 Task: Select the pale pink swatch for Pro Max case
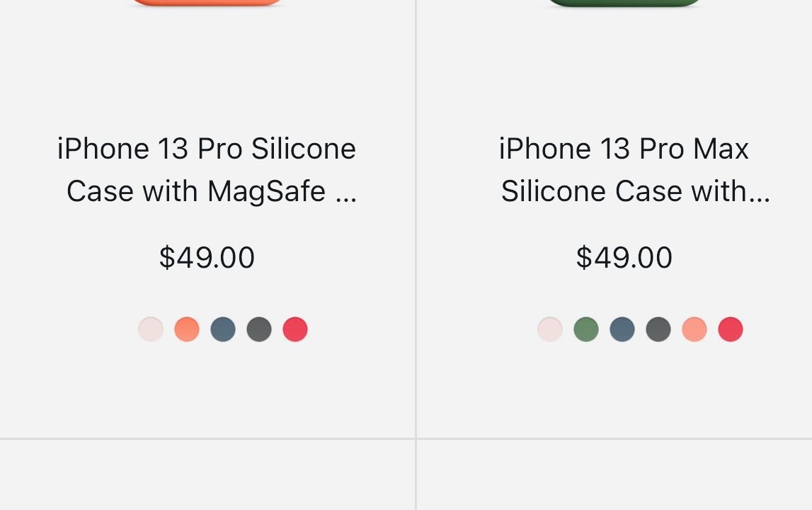coord(550,329)
